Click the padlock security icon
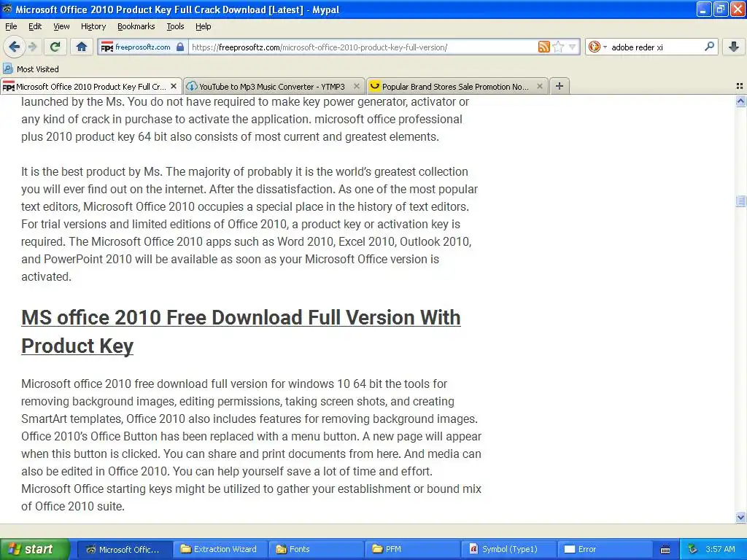Image resolution: width=747 pixels, height=560 pixels. 180,47
